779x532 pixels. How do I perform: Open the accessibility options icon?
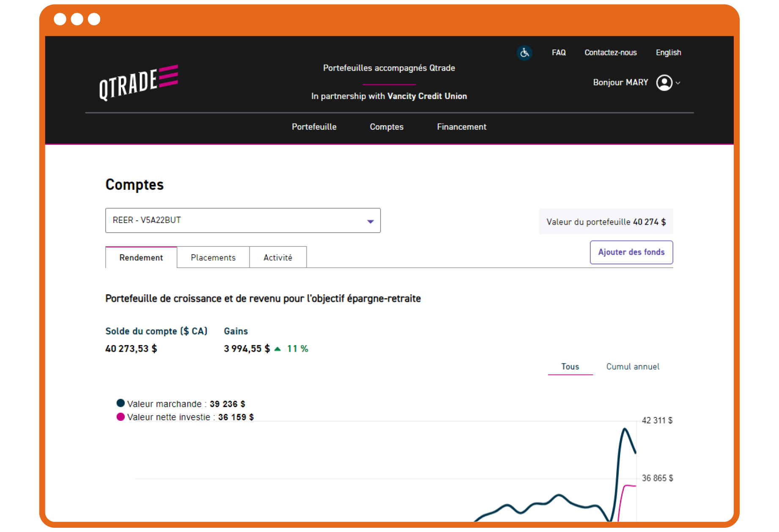524,53
